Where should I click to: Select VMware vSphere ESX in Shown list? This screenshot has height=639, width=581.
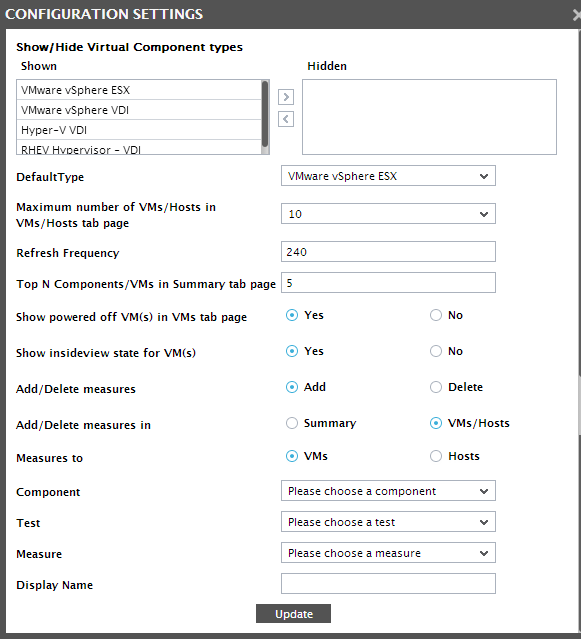click(x=139, y=90)
